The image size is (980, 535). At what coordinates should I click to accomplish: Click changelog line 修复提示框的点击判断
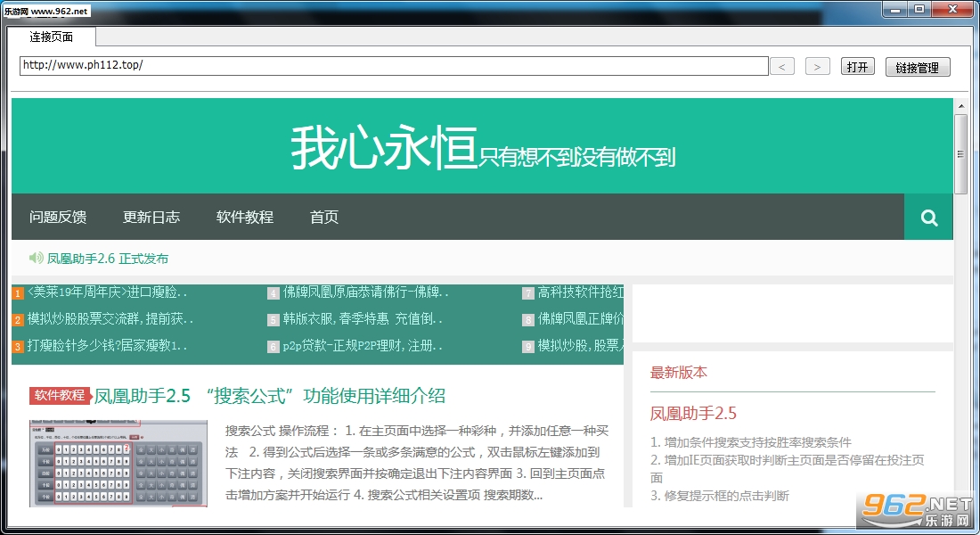[719, 496]
